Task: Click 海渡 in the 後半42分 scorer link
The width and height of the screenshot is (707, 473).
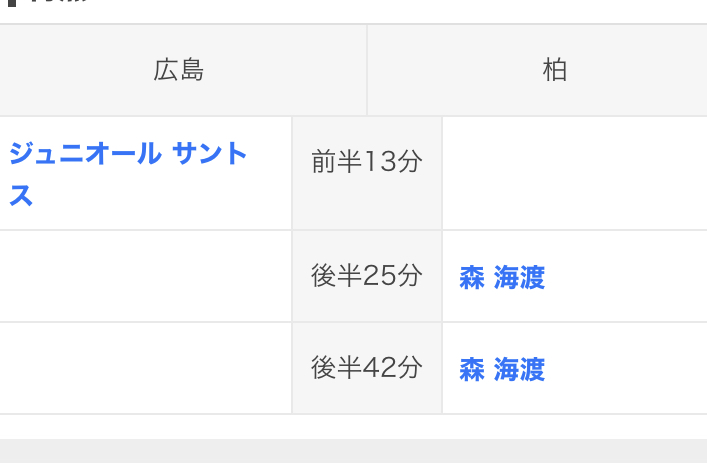Action: click(x=519, y=369)
